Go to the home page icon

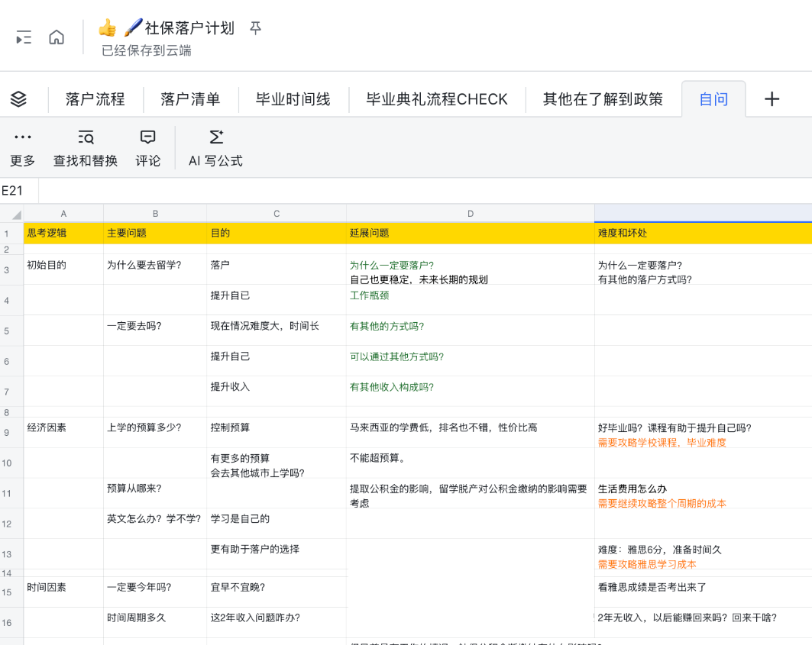click(57, 37)
